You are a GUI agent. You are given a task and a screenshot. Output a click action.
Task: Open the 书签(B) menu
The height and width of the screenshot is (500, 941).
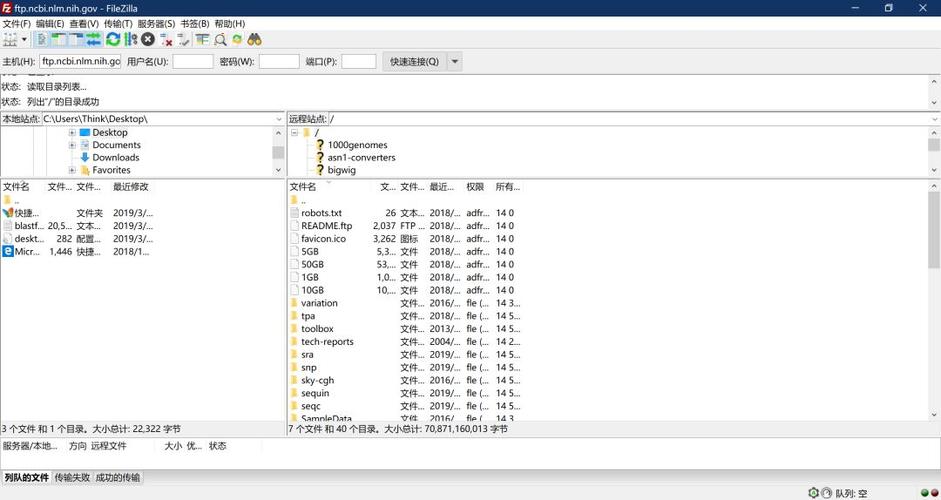[194, 24]
